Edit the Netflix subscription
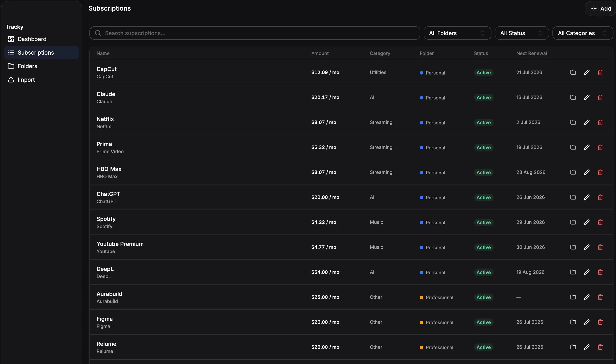616x364 pixels. coord(587,122)
